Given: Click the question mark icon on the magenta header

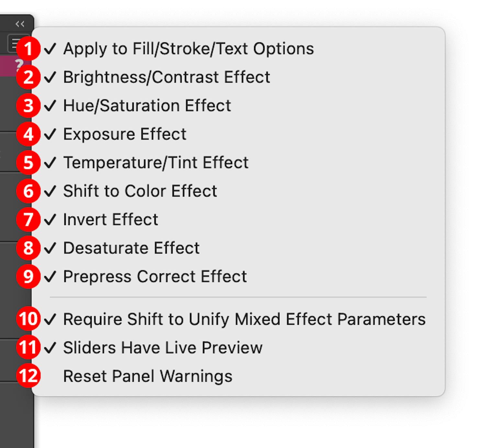Looking at the screenshot, I should [18, 64].
